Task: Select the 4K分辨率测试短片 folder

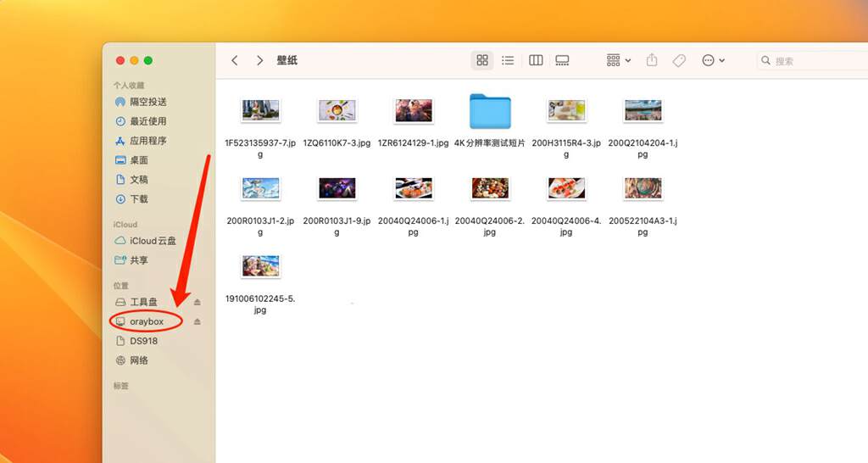Action: click(x=490, y=111)
